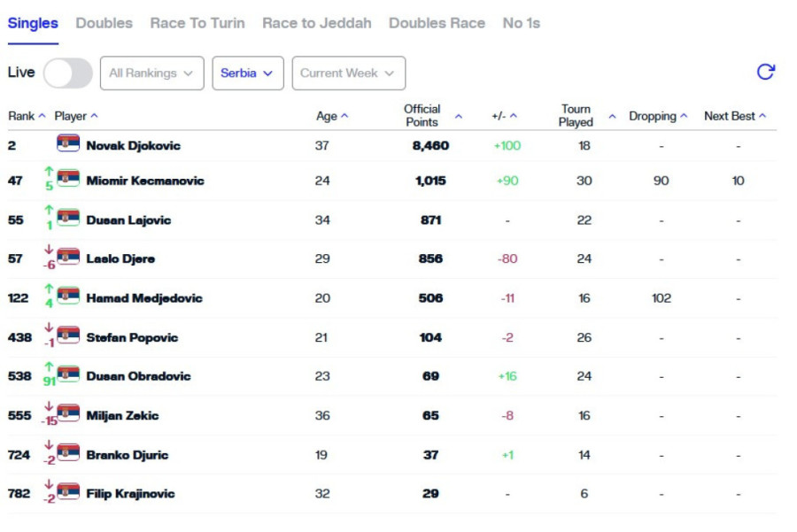This screenshot has width=797, height=532.
Task: Open the Race To Turin tab
Action: point(197,23)
